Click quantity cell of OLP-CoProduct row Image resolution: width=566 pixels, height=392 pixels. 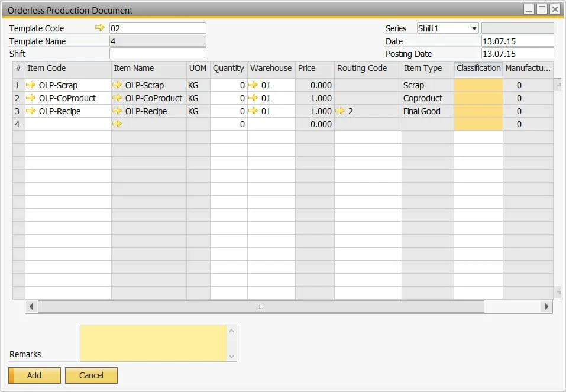(229, 98)
